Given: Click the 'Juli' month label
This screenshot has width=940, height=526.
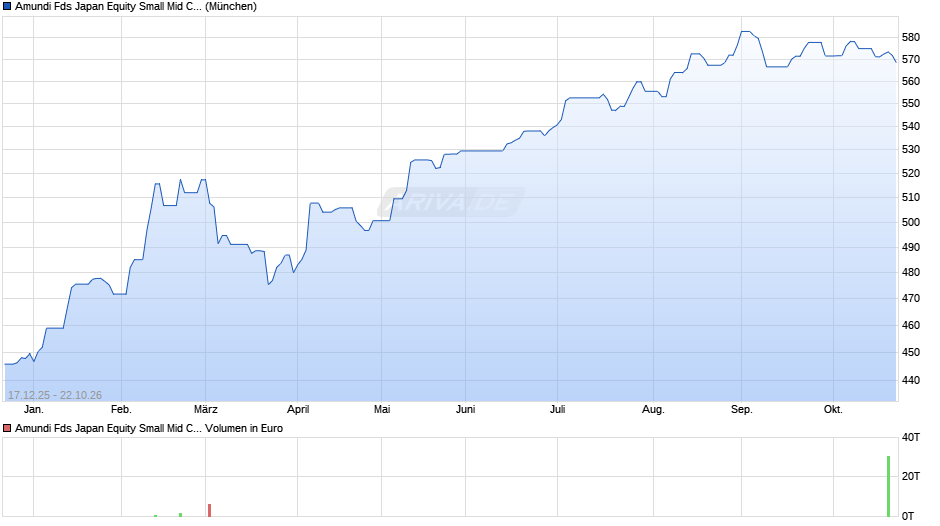Looking at the screenshot, I should (x=558, y=410).
